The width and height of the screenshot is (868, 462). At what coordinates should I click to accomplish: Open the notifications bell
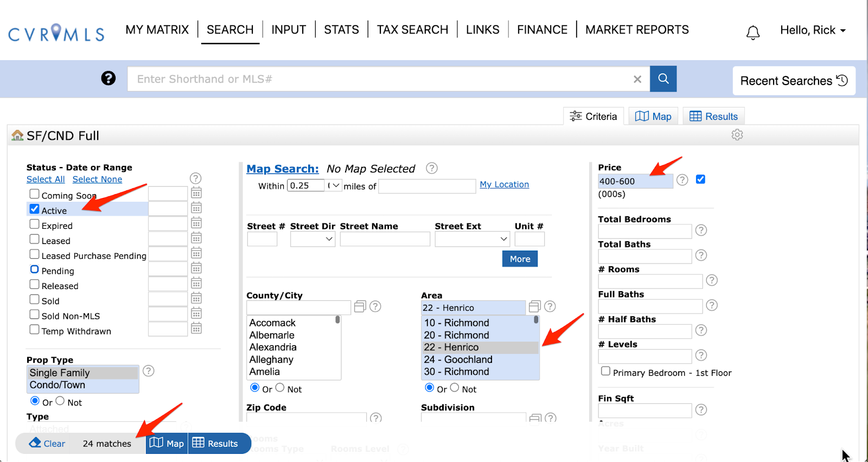point(753,33)
